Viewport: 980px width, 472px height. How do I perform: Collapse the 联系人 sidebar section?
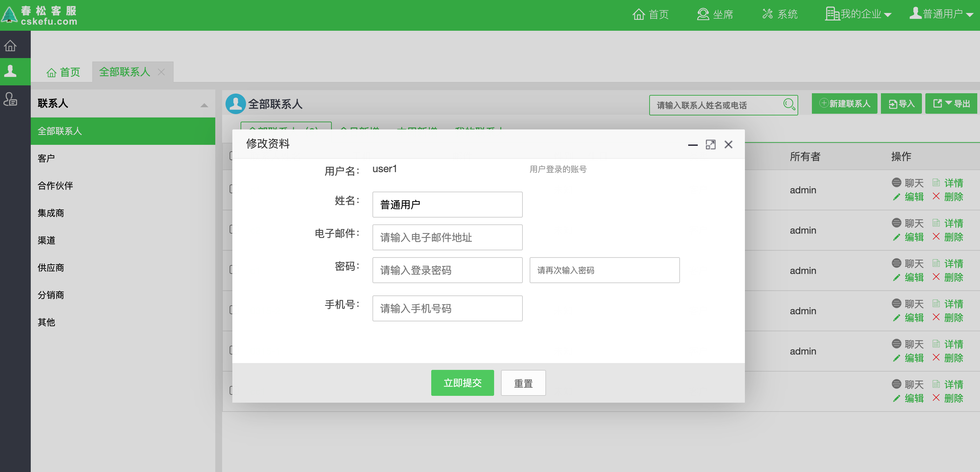[204, 105]
